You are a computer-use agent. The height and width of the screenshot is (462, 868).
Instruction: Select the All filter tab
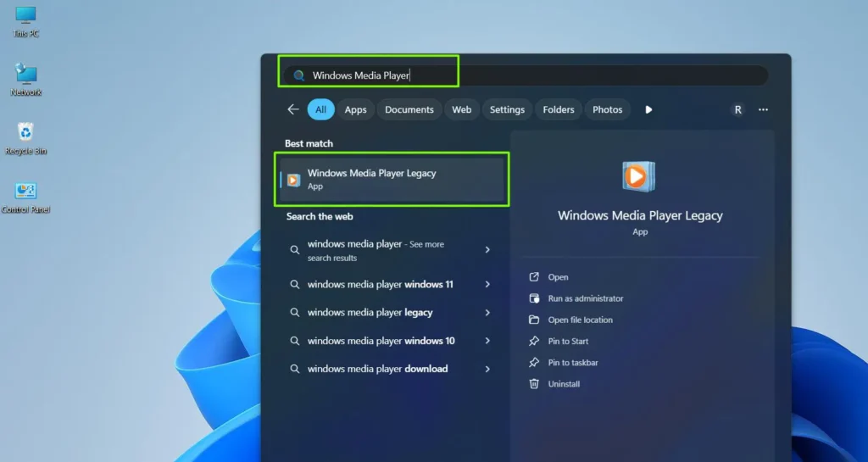[x=320, y=109]
